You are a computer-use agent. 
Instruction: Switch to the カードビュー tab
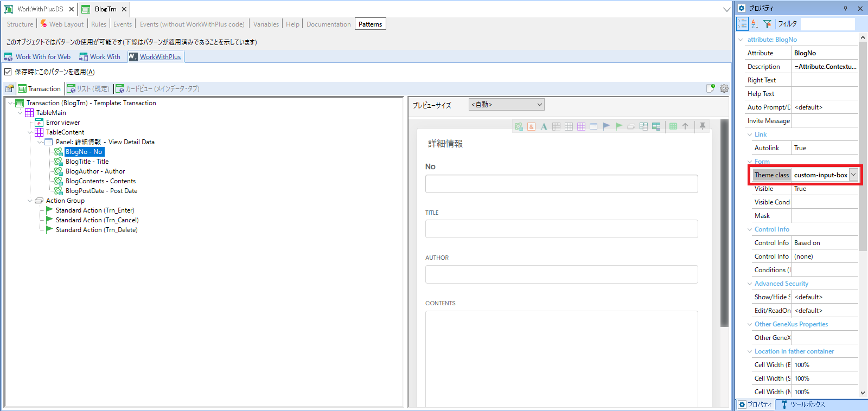click(x=157, y=88)
